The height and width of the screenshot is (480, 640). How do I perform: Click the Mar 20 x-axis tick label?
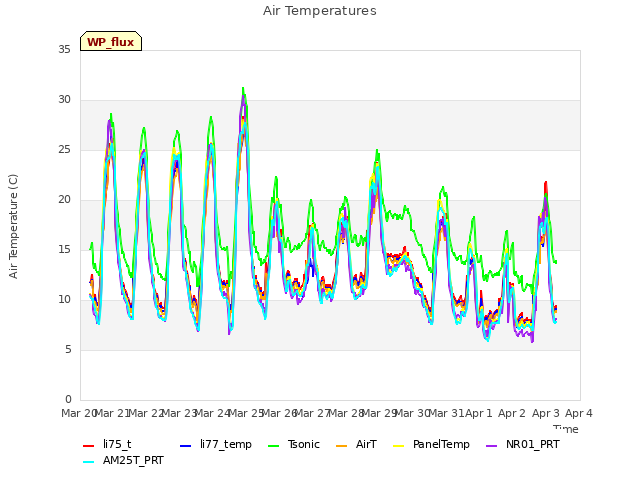79,413
